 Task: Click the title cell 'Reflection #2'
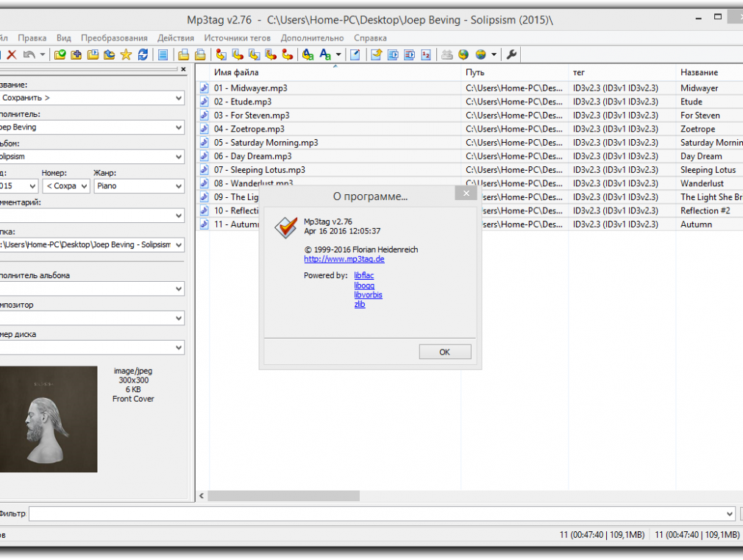pos(705,210)
